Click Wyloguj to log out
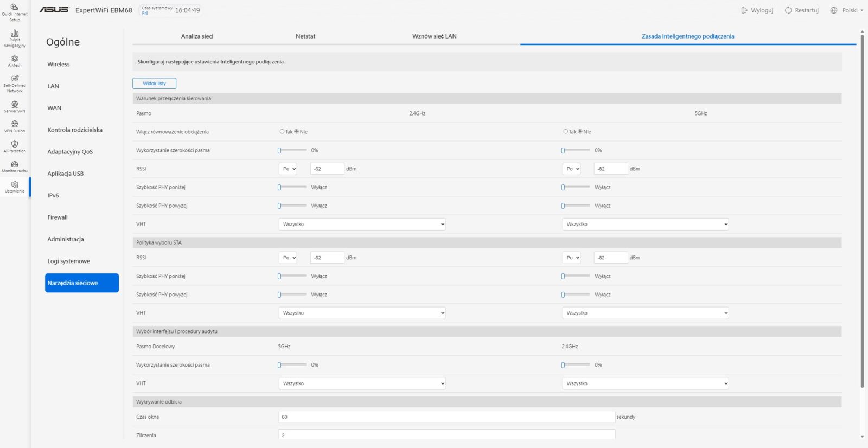 point(757,10)
